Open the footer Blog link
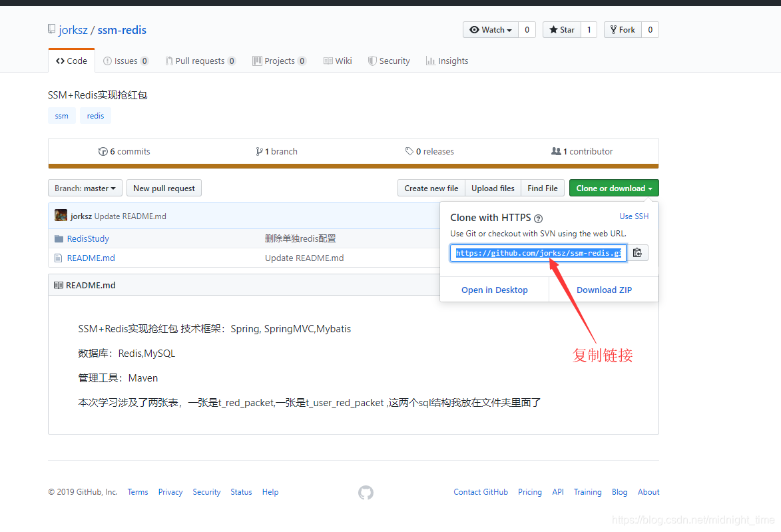Screen dimensions: 781x532 [x=620, y=492]
